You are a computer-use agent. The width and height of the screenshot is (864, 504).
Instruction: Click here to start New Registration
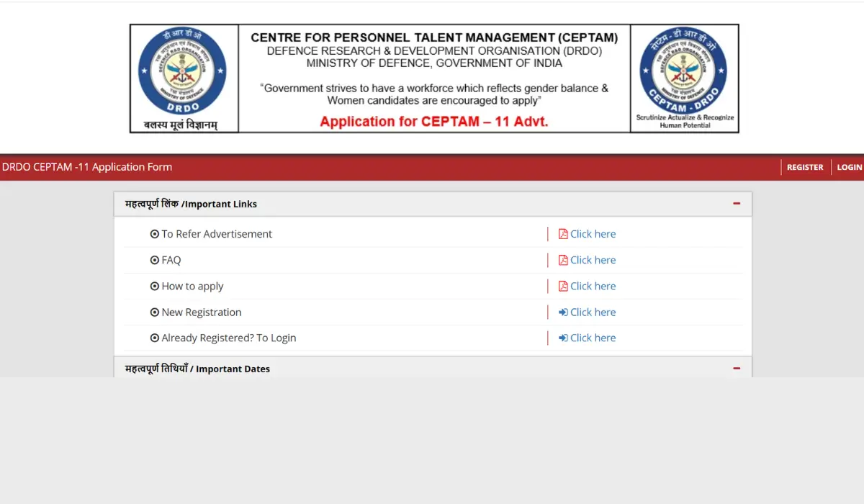593,312
